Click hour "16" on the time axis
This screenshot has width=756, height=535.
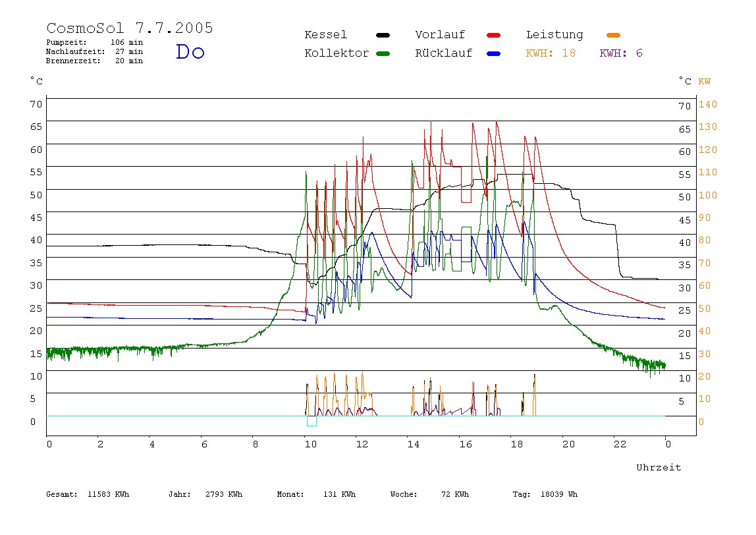466,444
